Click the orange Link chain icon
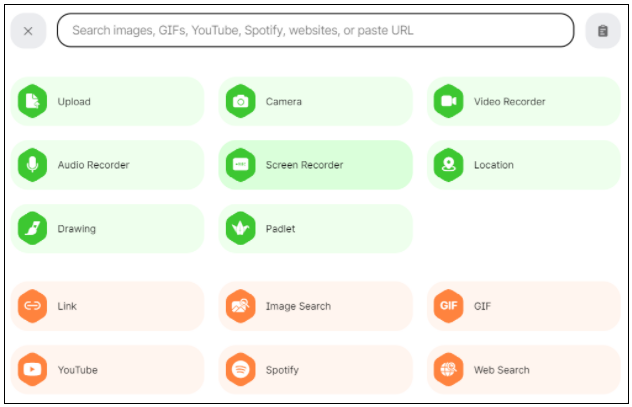 [33, 306]
